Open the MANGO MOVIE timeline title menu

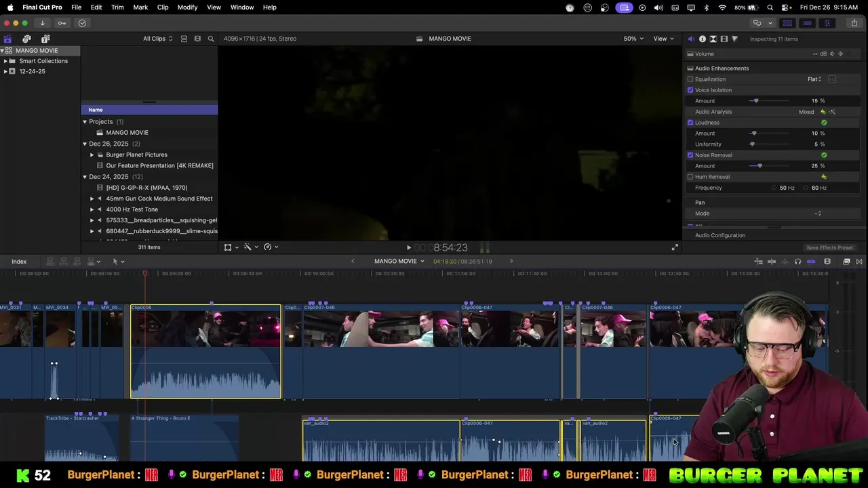(399, 262)
